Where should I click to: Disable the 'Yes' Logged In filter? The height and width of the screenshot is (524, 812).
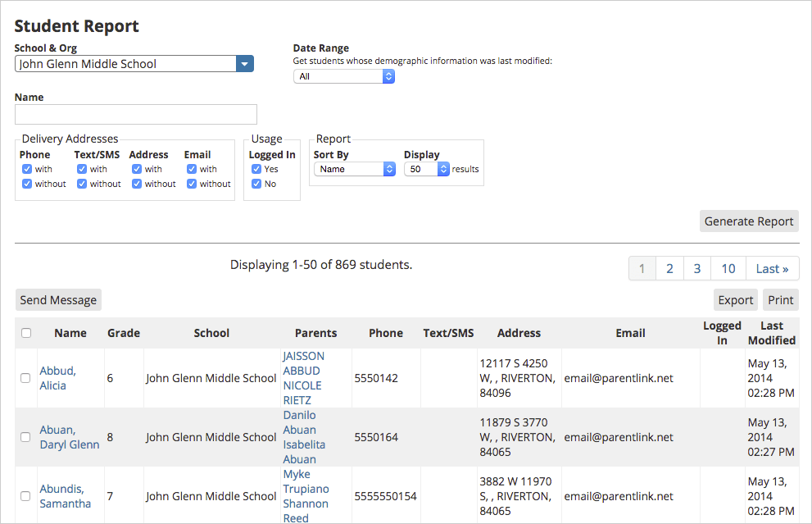256,169
